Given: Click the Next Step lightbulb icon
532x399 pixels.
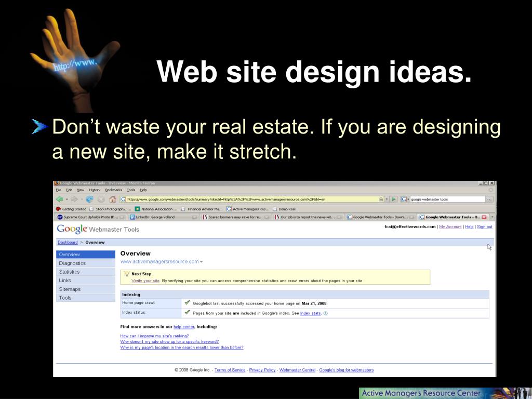Looking at the screenshot, I should coord(127,273).
